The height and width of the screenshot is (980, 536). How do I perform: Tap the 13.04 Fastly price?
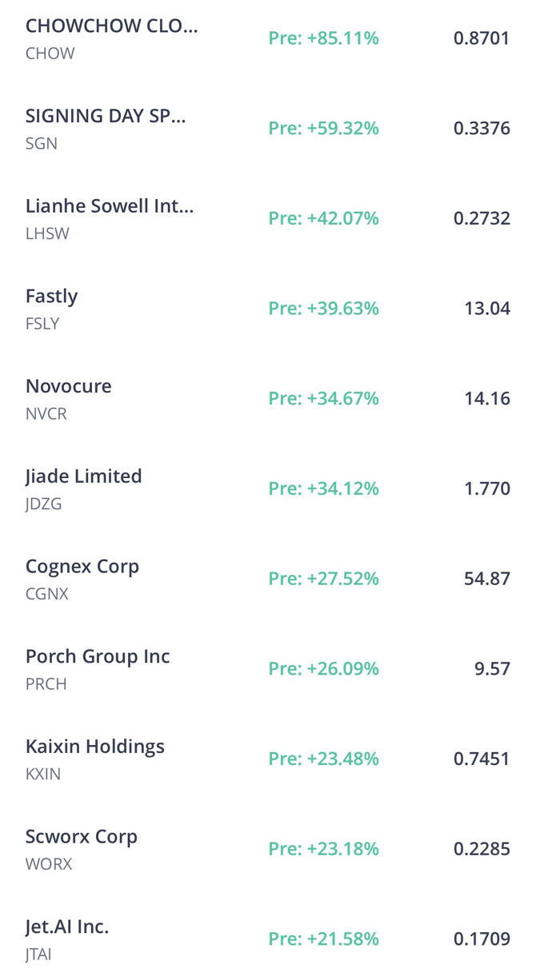(x=487, y=309)
